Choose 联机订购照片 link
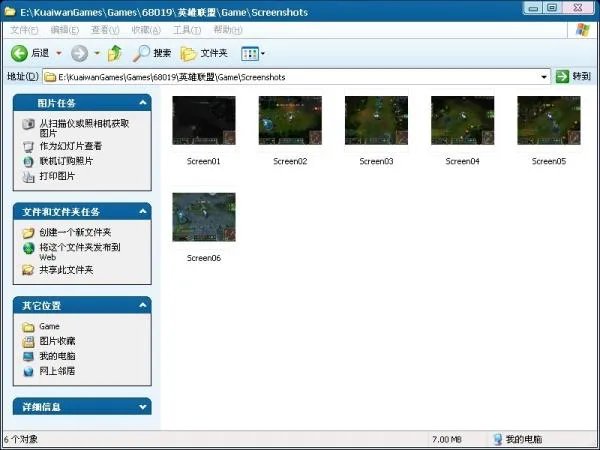 click(66, 161)
